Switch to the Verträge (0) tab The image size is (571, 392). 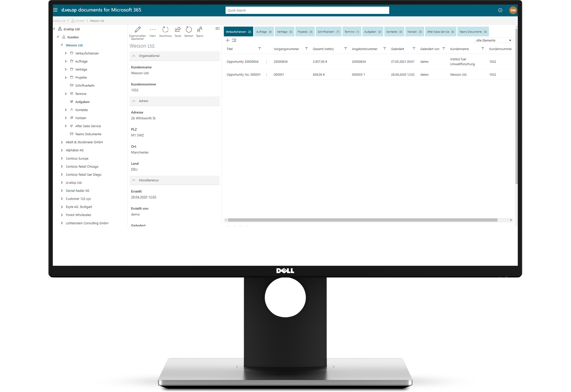pyautogui.click(x=284, y=32)
